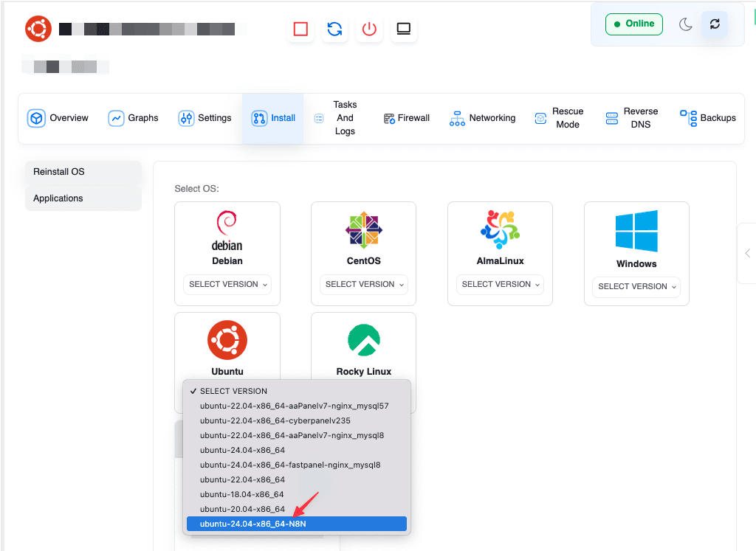
Task: Click the Ubuntu logo in the header
Action: click(38, 29)
